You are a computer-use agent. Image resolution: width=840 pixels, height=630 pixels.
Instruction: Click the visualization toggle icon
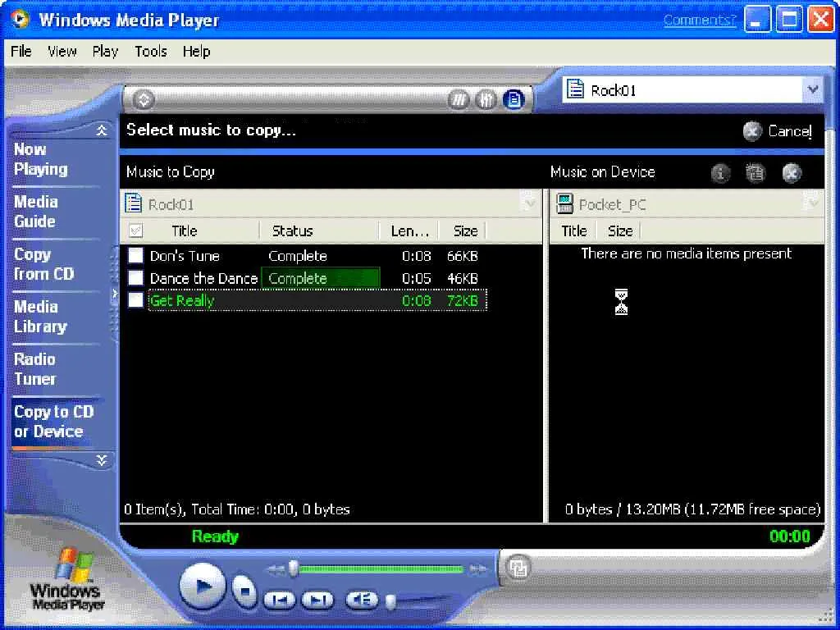click(459, 99)
